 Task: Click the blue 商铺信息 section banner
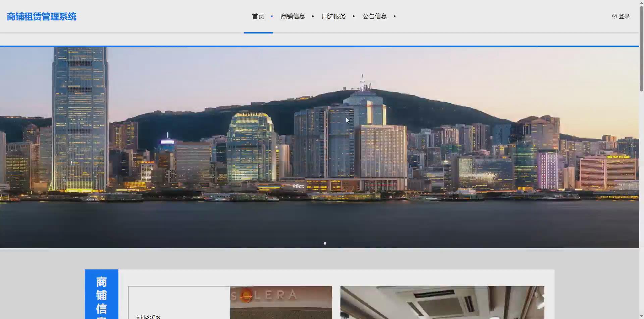[x=101, y=294]
